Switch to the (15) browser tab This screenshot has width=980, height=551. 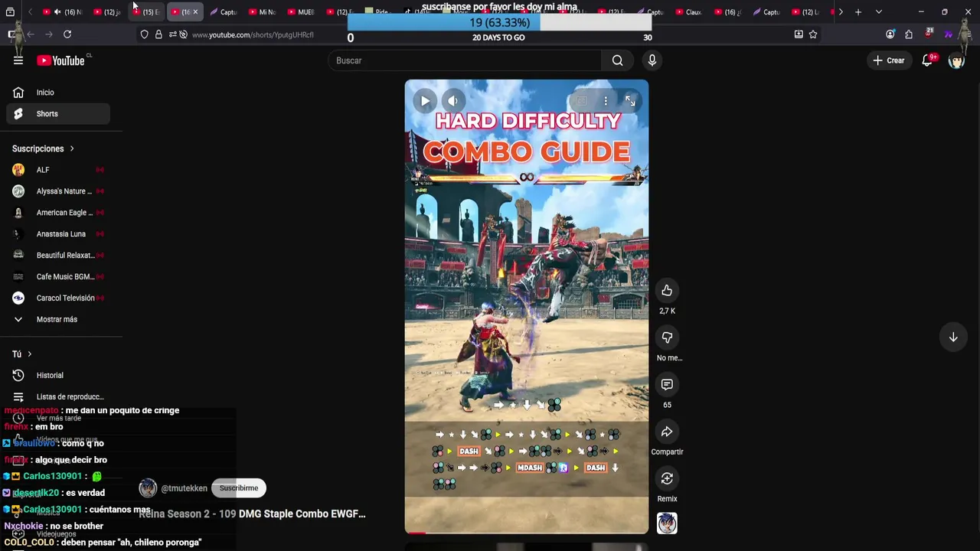click(146, 12)
